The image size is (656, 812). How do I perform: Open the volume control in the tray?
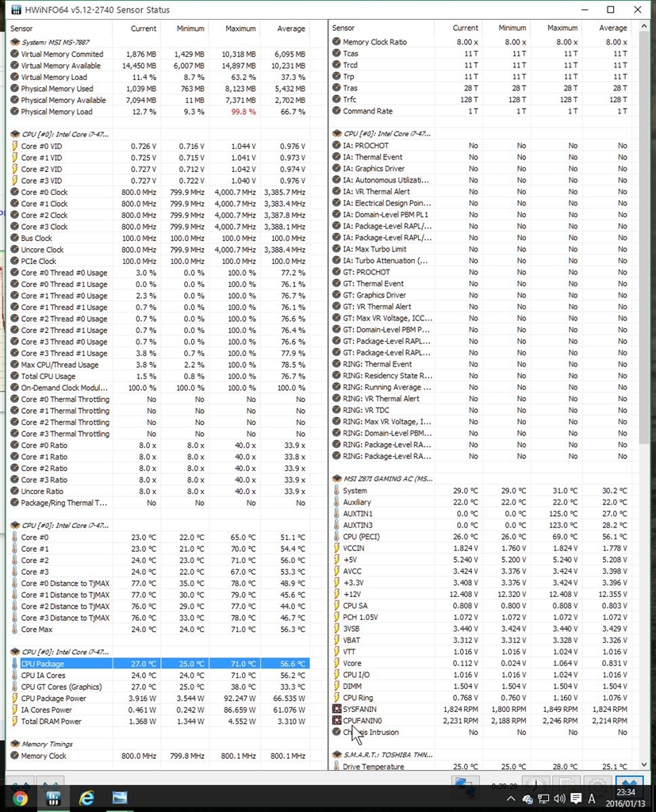(559, 799)
